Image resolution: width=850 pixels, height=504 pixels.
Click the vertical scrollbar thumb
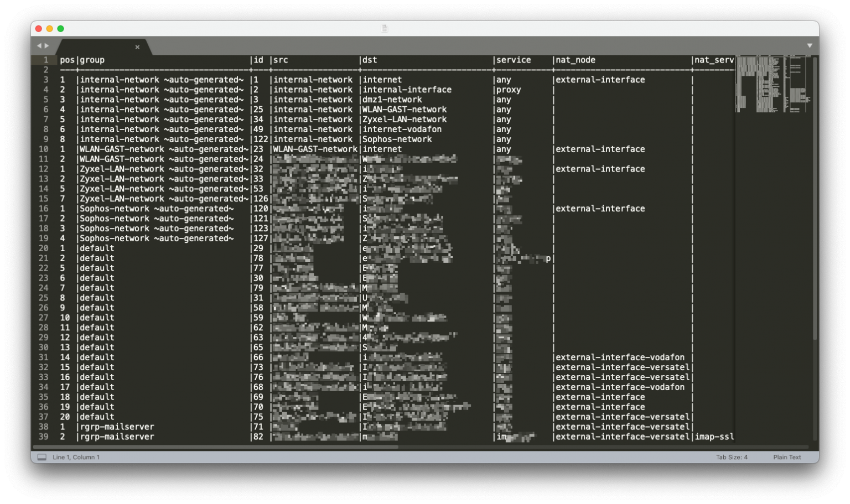(x=815, y=198)
